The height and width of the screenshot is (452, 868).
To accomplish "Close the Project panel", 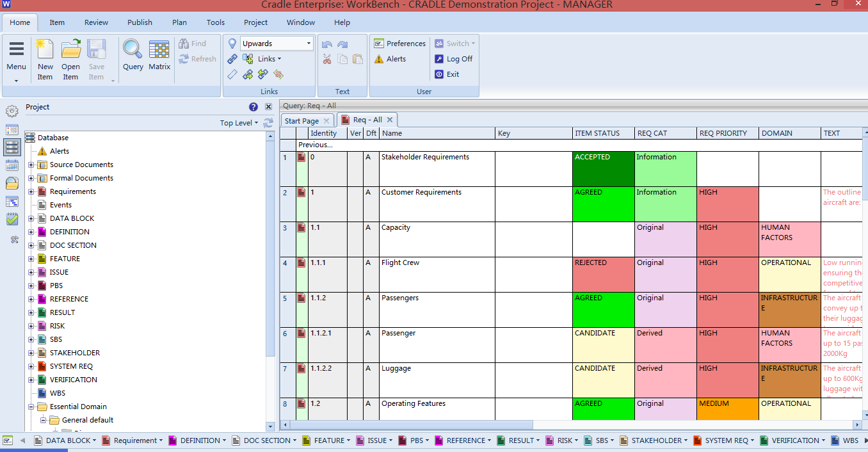I will [268, 107].
